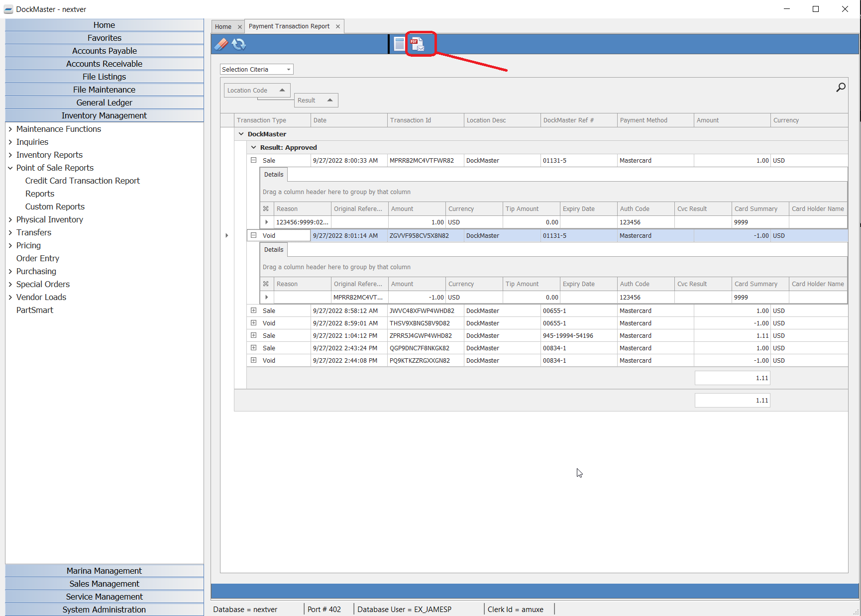Expand the Void row at 2:44:08 PM
This screenshot has height=616, width=861.
[253, 360]
